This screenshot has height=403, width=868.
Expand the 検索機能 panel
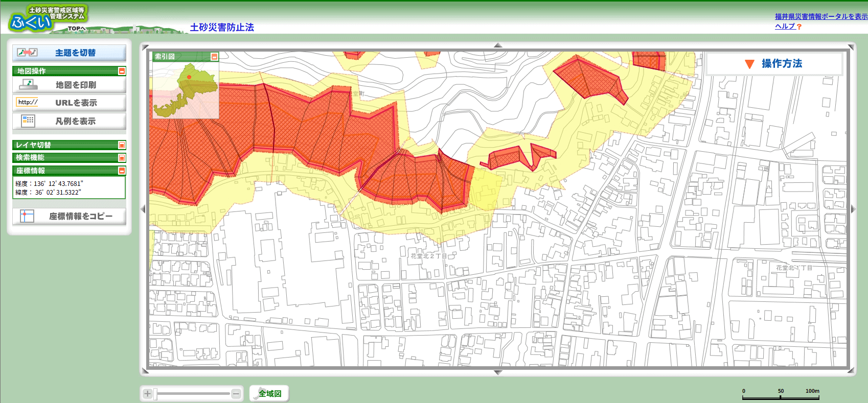coord(122,158)
